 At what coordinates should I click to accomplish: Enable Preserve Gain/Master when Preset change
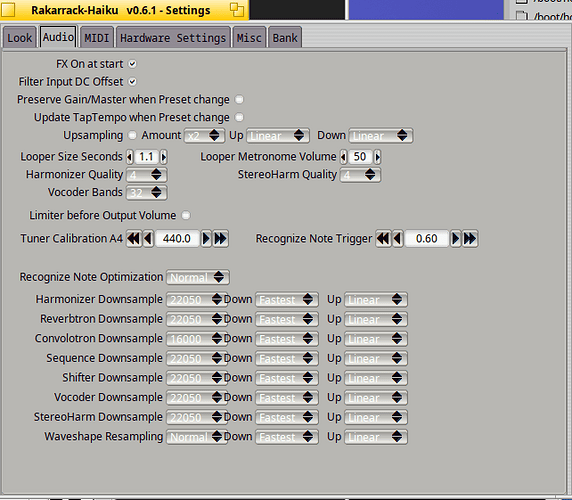(239, 99)
